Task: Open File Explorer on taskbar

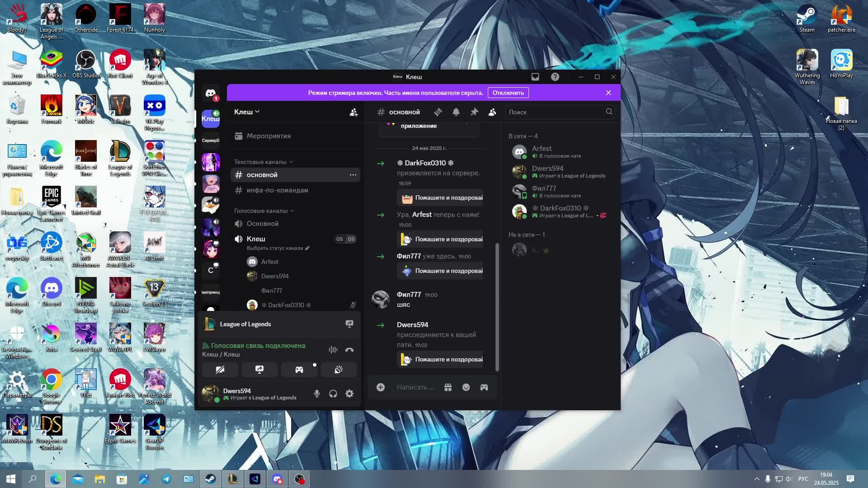Action: 99,479
